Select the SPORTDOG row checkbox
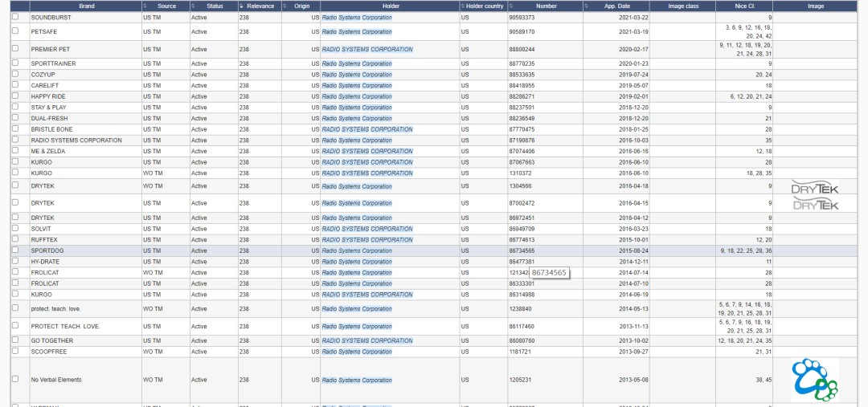The height and width of the screenshot is (407, 868). tap(15, 250)
